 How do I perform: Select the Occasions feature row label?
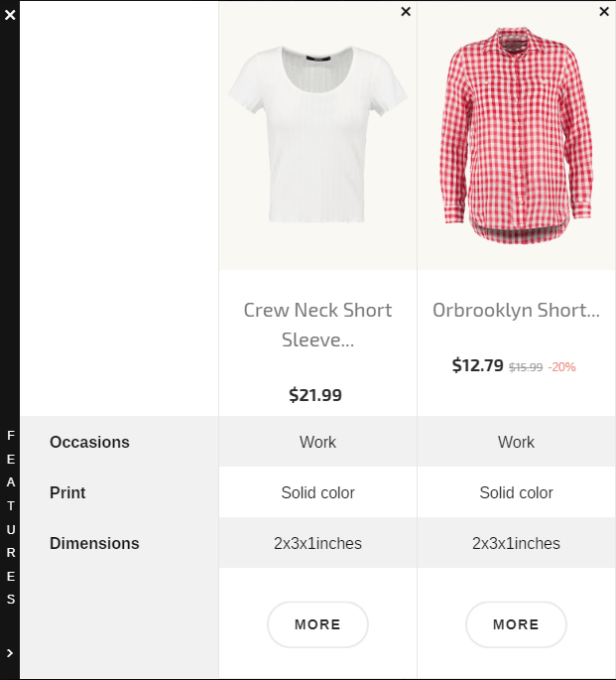click(89, 442)
